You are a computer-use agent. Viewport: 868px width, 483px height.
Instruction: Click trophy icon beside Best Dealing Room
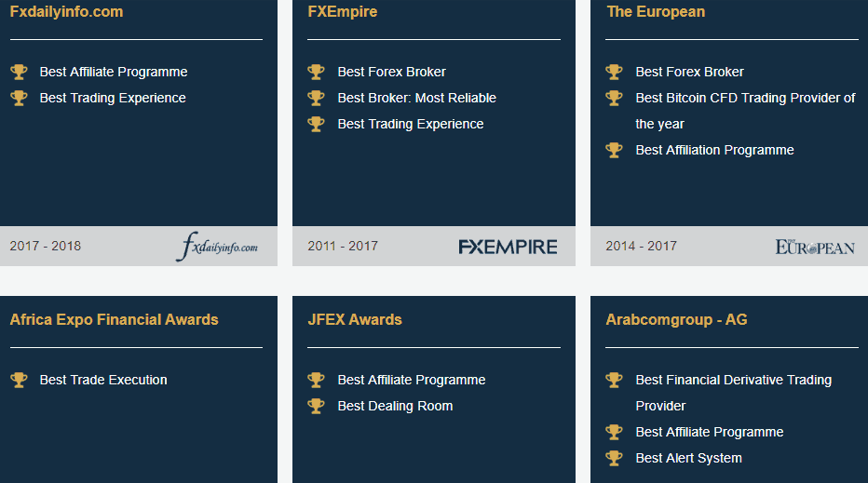(x=316, y=406)
